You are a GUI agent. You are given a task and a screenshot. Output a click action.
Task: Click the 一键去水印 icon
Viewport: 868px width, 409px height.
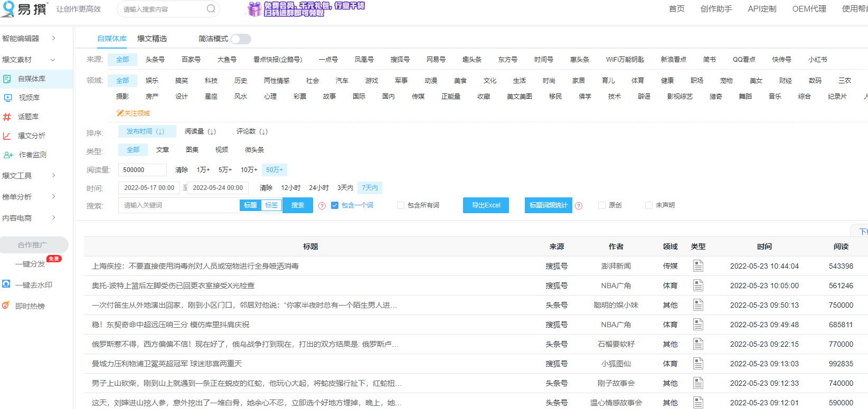(x=6, y=284)
